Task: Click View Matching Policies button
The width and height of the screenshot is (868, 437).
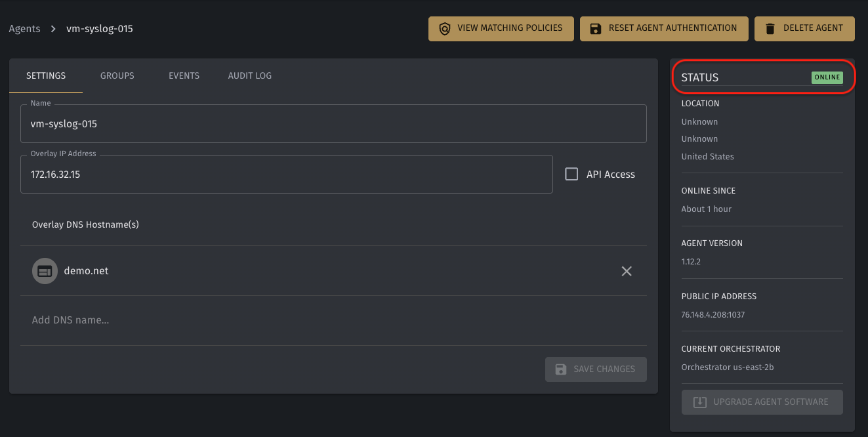Action: 501,29
